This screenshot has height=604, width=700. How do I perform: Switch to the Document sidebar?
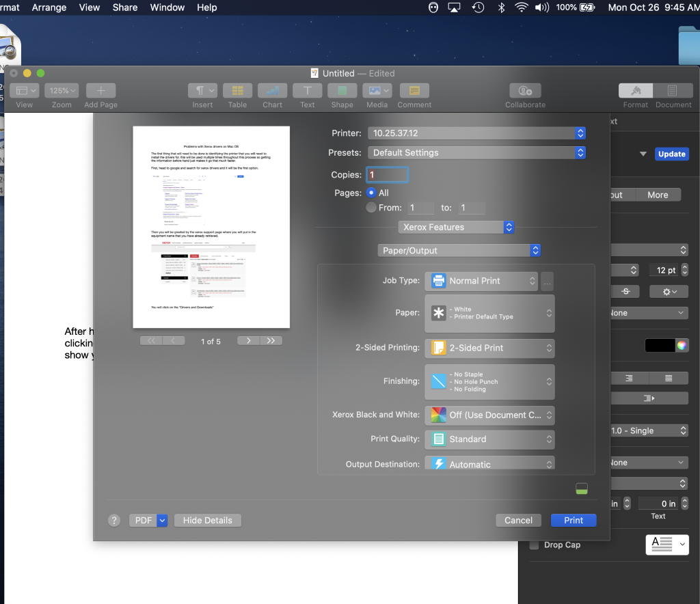click(673, 96)
